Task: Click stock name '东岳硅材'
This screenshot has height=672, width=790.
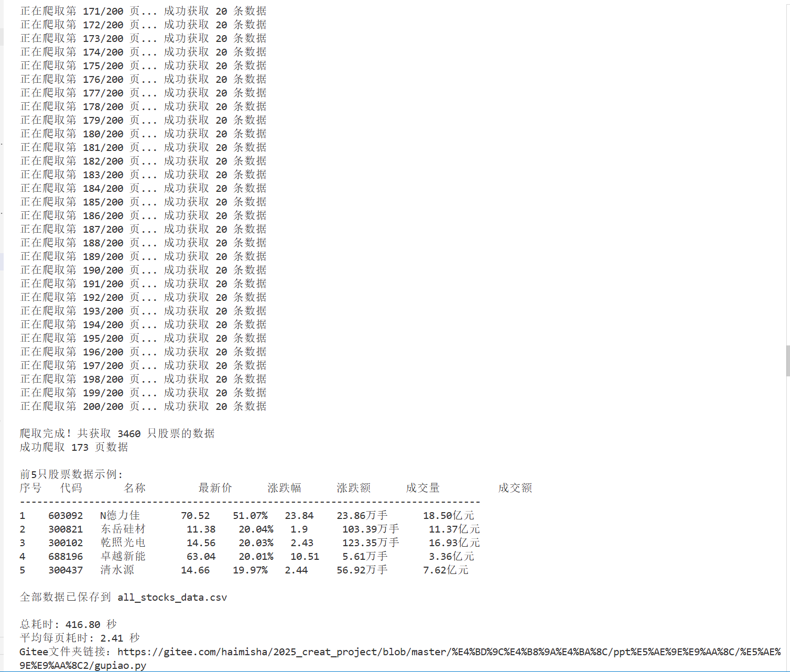Action: click(123, 529)
